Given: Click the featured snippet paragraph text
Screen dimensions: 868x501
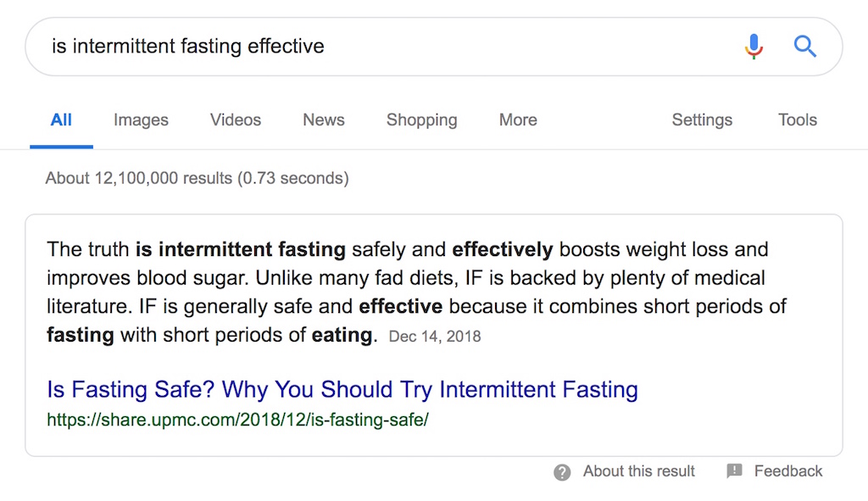Looking at the screenshot, I should point(416,292).
